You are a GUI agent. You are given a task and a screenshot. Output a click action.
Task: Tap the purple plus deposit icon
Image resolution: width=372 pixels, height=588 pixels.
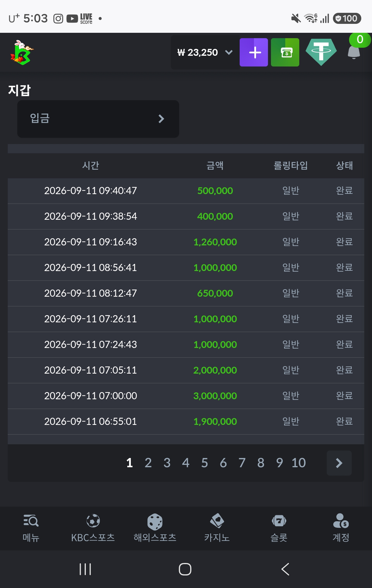pyautogui.click(x=254, y=52)
